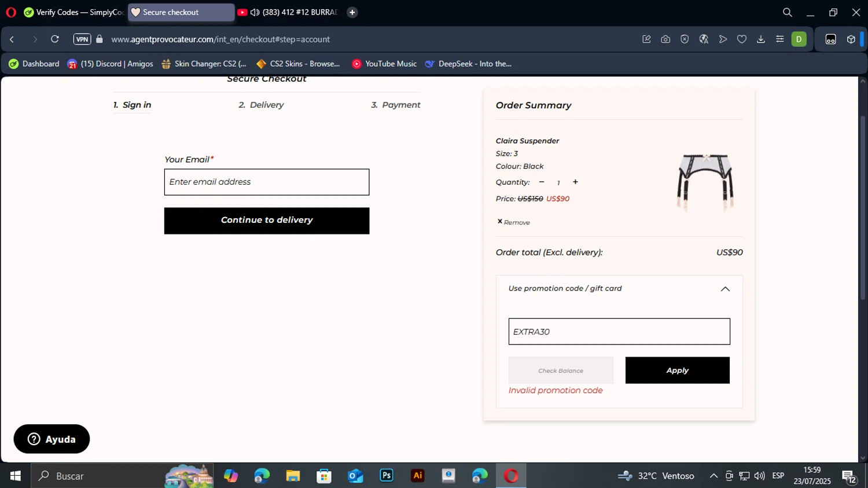Open the sidebar panel toggle icon
The image size is (868, 488).
point(831,39)
